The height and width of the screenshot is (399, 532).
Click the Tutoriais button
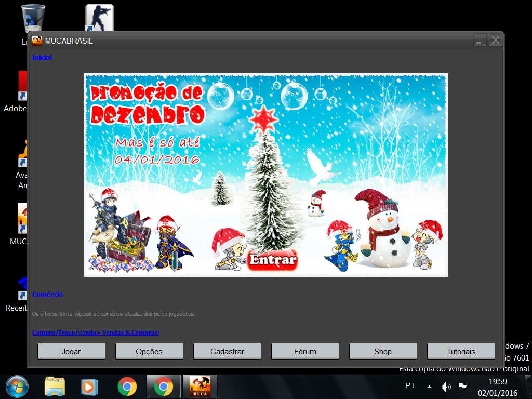coord(461,351)
